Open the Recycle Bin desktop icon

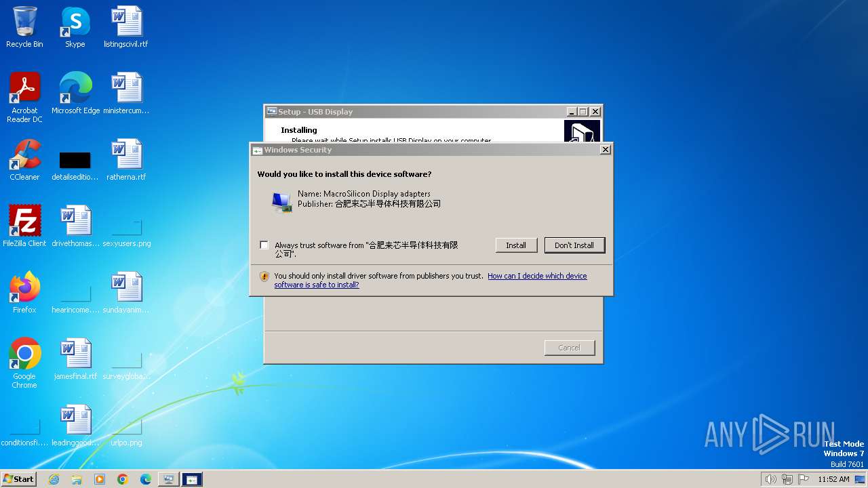pyautogui.click(x=24, y=27)
